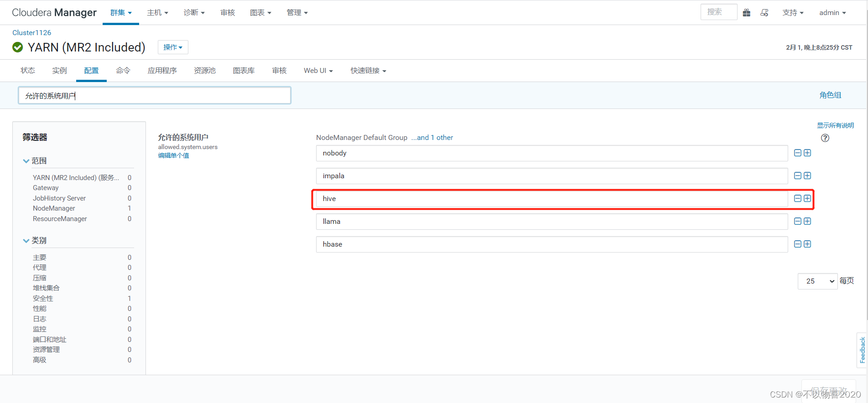Viewport: 868px width, 403px height.
Task: Open the running commands icon in header
Action: coord(764,13)
